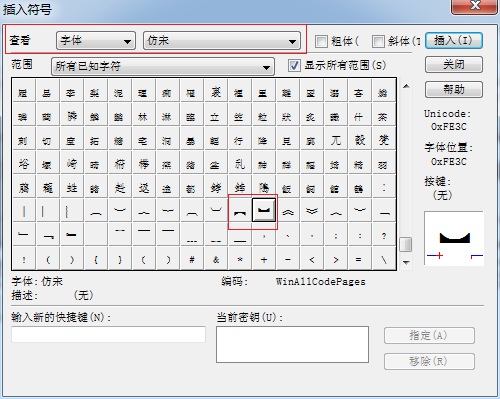Viewport: 500px width, 399px height.
Task: Select the black lenticular bracket ︻ symbol
Action: (240, 211)
